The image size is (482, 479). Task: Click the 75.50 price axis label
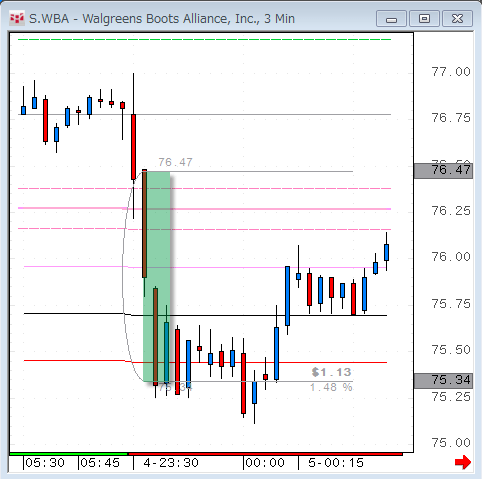tap(451, 350)
